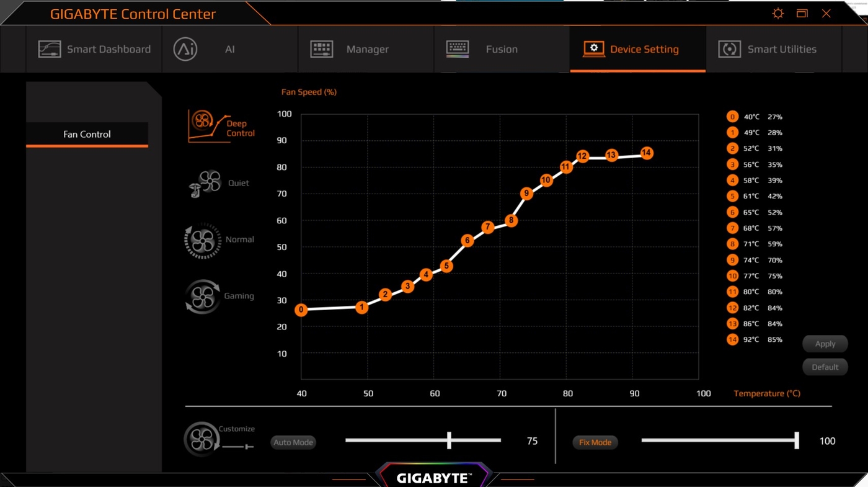Image resolution: width=868 pixels, height=487 pixels.
Task: Click the Default button
Action: tap(825, 367)
